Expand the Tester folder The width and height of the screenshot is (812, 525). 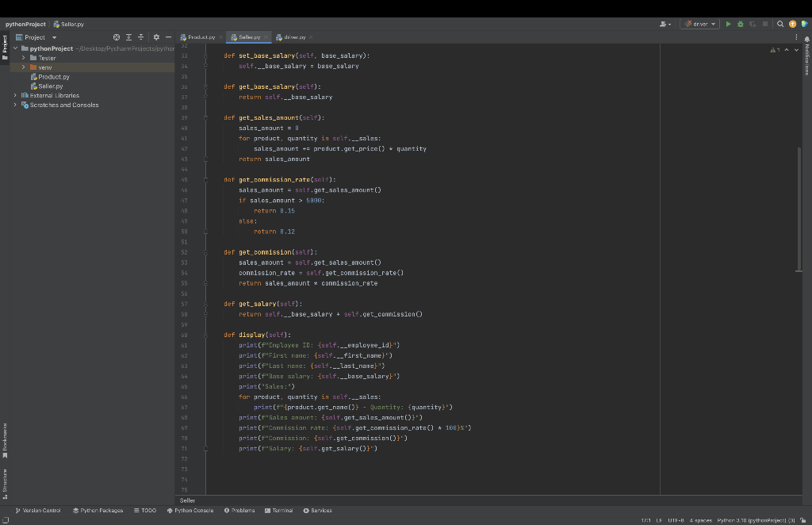click(23, 57)
